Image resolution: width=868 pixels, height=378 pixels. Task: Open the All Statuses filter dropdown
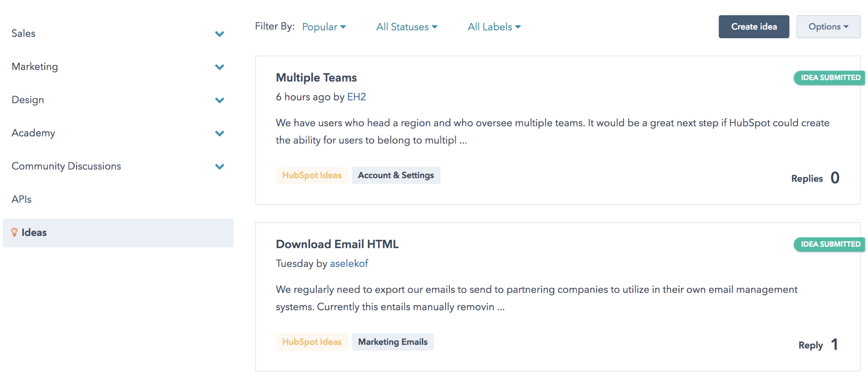(406, 27)
